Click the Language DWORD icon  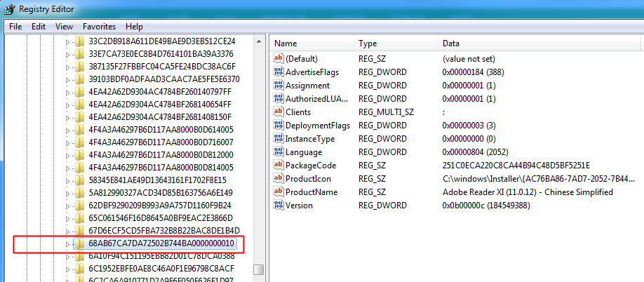tap(279, 152)
